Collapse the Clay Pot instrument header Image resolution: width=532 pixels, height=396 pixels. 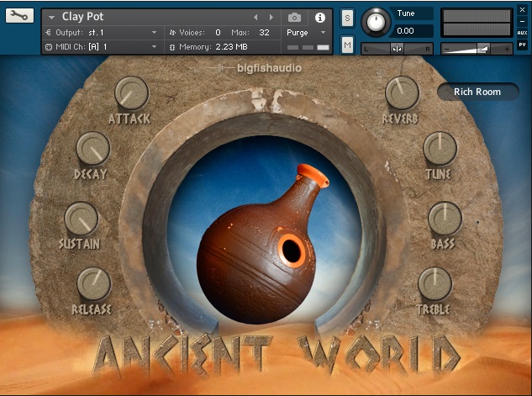[52, 17]
